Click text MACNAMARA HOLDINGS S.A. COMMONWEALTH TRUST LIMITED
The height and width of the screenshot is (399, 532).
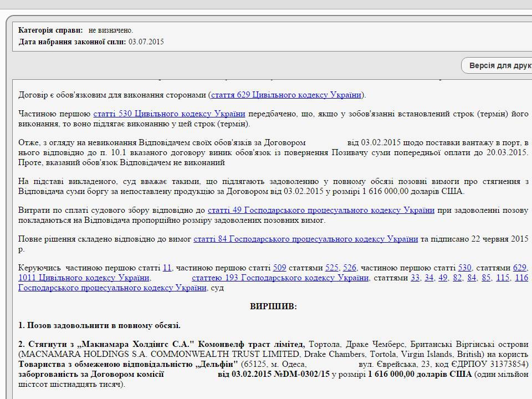tap(160, 354)
